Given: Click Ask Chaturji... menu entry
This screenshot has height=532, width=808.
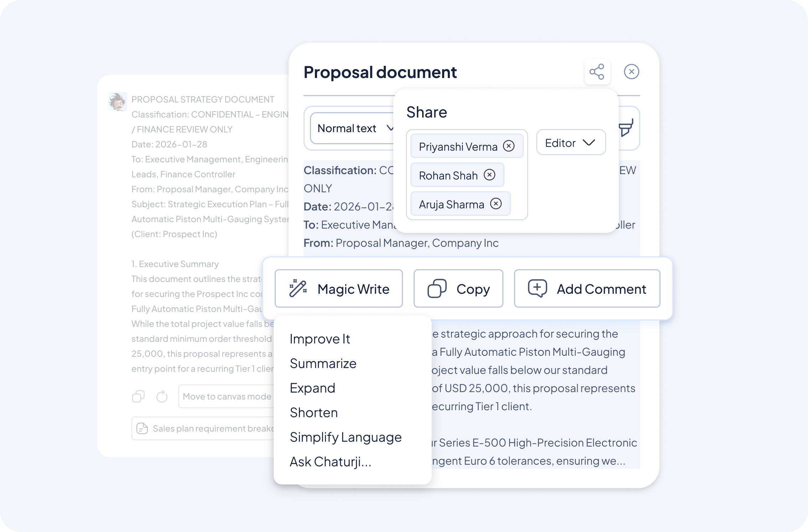Looking at the screenshot, I should tap(330, 462).
